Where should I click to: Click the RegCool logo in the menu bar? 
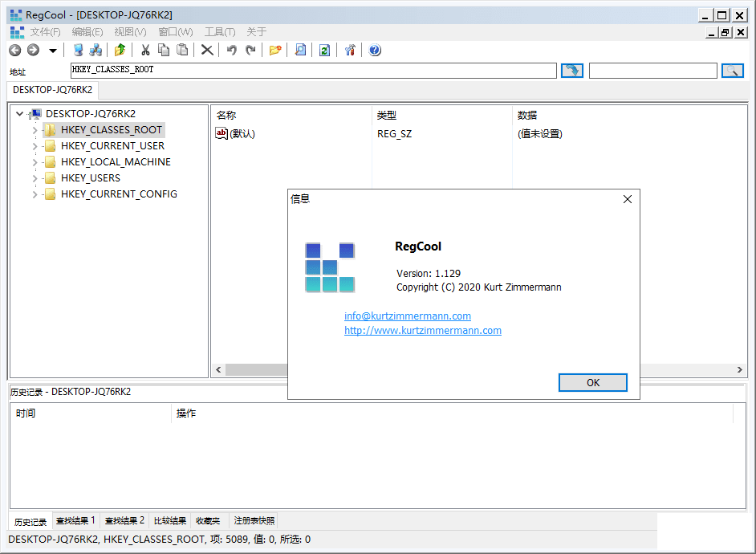[17, 32]
